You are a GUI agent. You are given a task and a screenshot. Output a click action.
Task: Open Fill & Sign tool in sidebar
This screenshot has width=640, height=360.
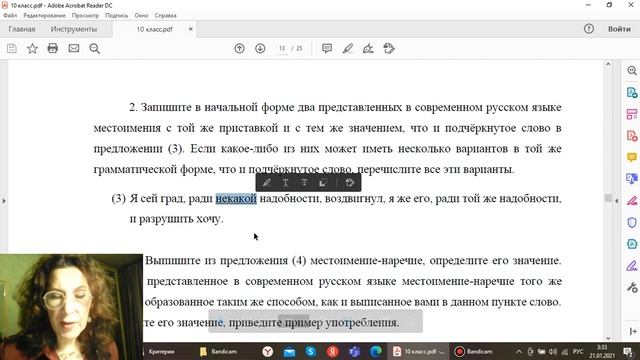[632, 266]
